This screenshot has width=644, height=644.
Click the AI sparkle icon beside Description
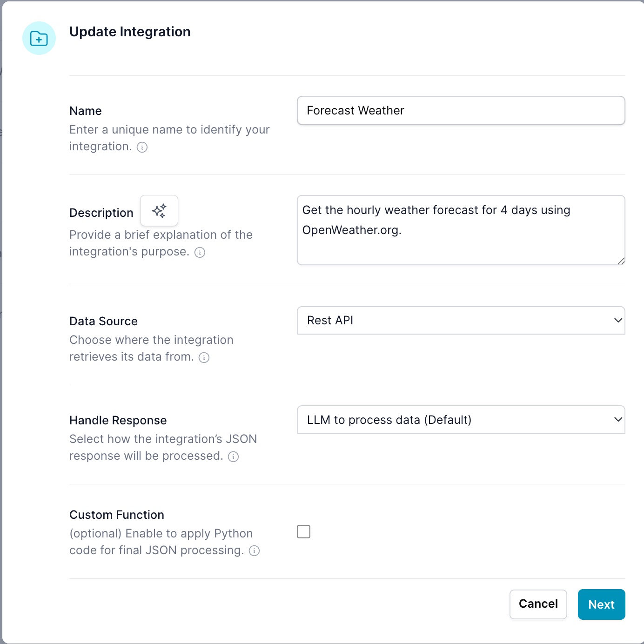click(x=159, y=211)
